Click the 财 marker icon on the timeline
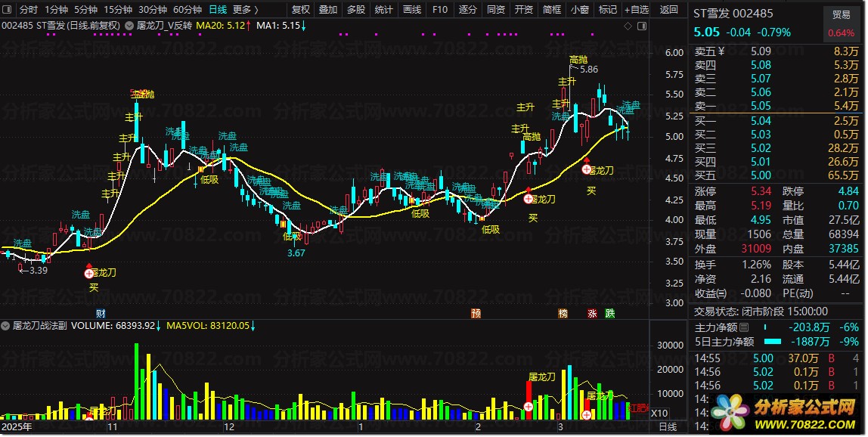The image size is (868, 437). click(x=101, y=313)
